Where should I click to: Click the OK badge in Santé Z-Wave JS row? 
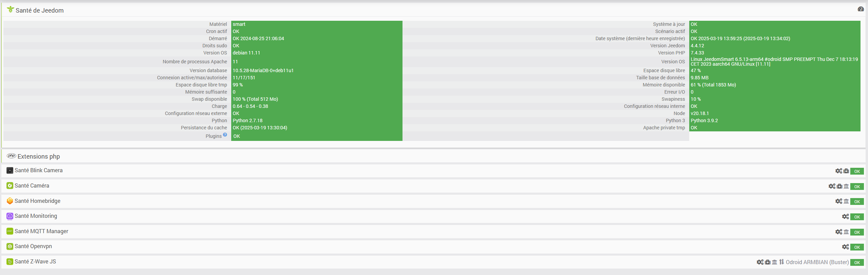click(857, 262)
